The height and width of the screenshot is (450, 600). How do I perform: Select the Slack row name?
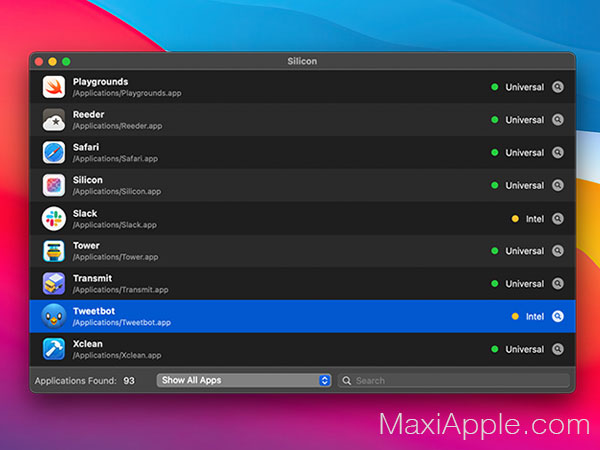tap(85, 214)
